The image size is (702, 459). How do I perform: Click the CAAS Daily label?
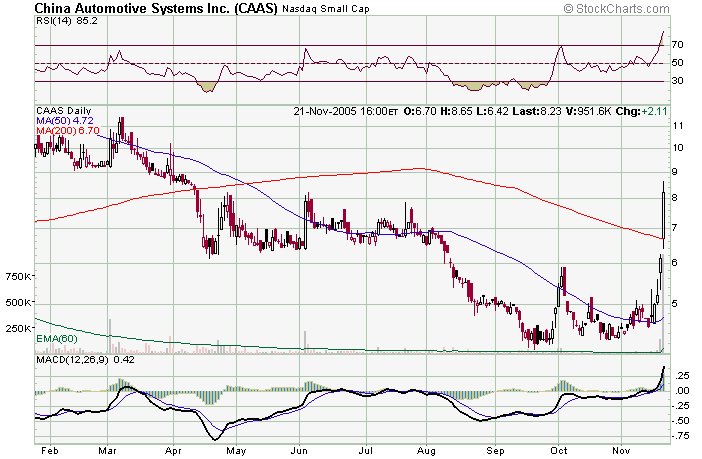(x=64, y=111)
